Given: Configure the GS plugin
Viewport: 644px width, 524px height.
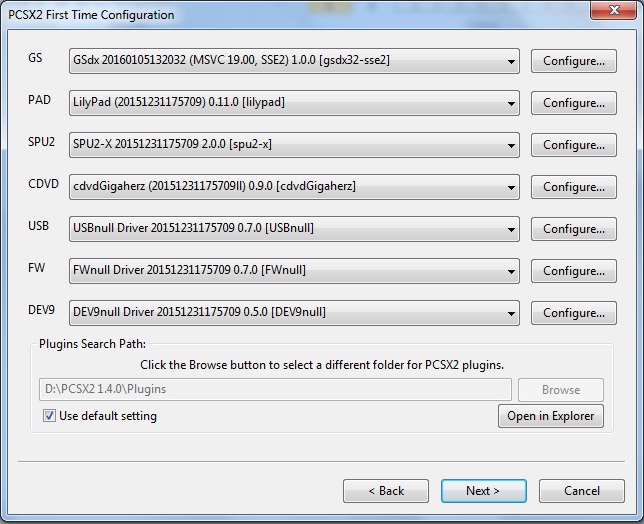Looking at the screenshot, I should 574,61.
